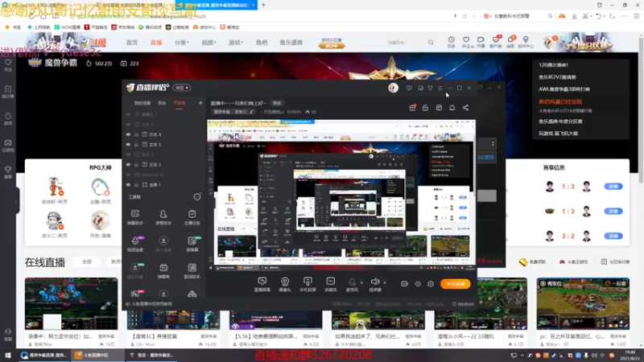Click the record icon beside the preview eye
The image size is (644, 362).
pyautogui.click(x=405, y=284)
